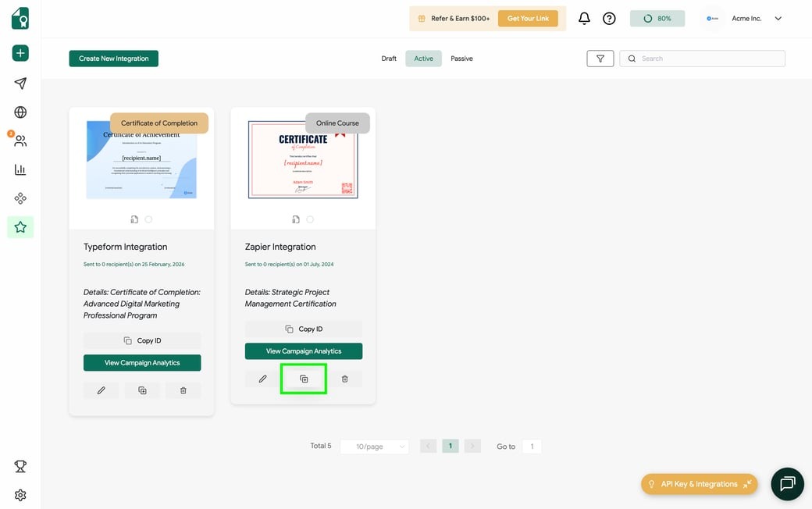The height and width of the screenshot is (509, 812).
Task: Open the recipients people icon
Action: (20, 141)
